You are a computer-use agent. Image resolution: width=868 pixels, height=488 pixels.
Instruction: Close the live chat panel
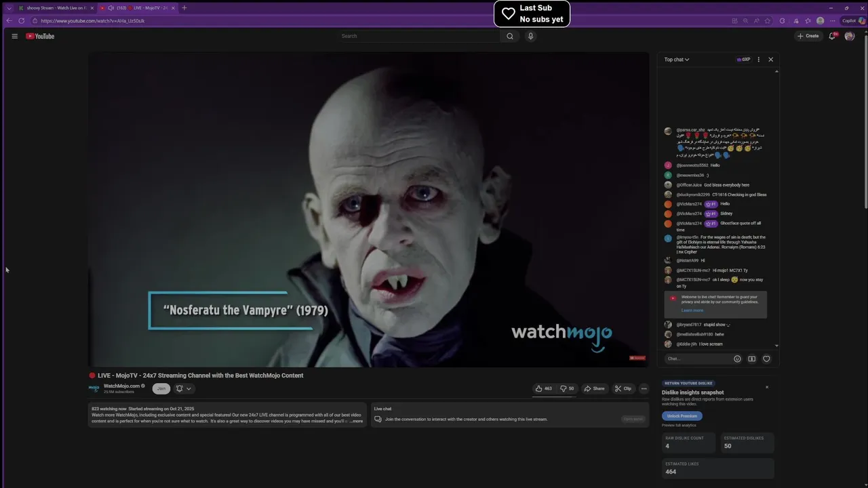click(770, 60)
